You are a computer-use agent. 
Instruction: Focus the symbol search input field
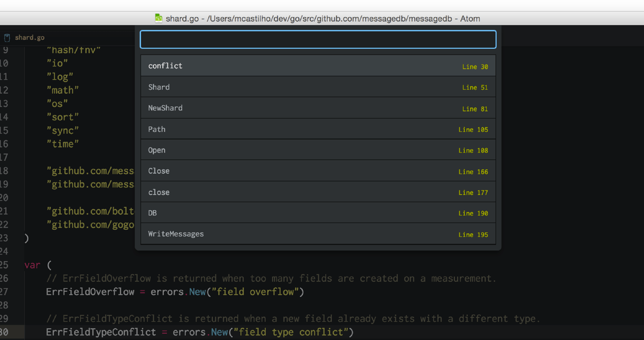coord(318,40)
